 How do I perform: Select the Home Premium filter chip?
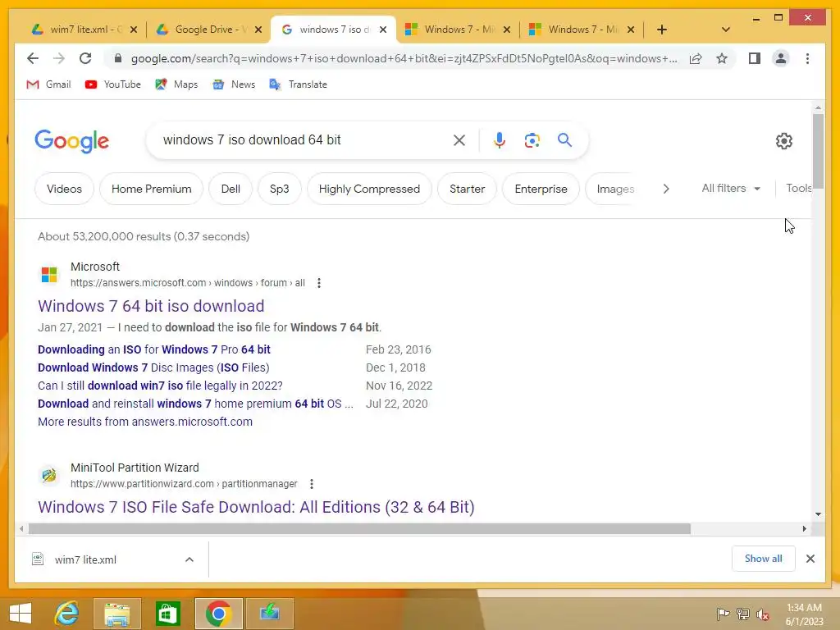pos(151,189)
